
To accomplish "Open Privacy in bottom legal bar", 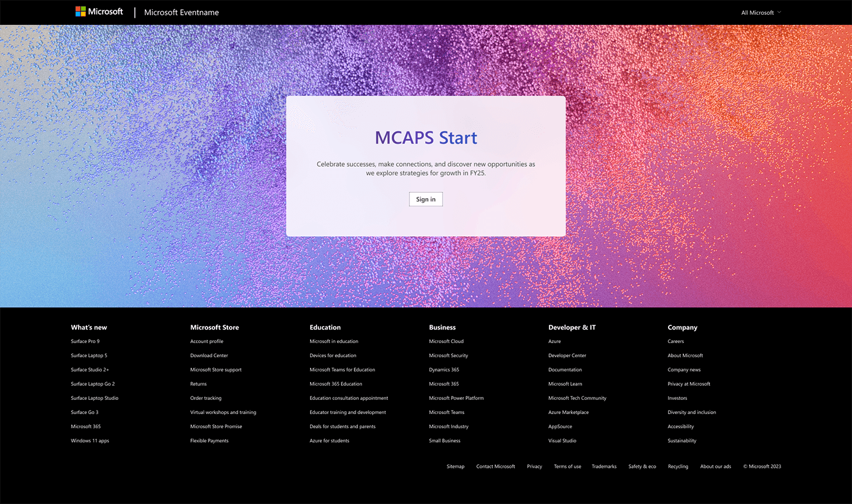I will 534,467.
